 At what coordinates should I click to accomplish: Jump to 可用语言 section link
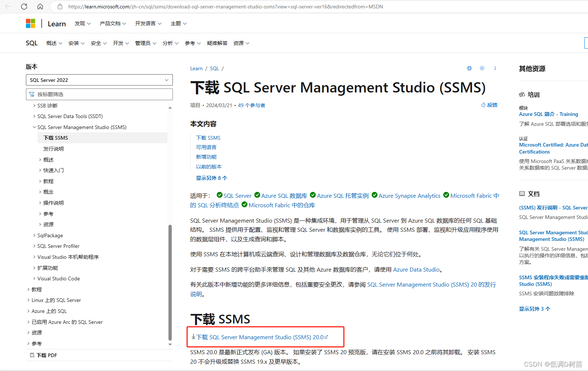206,147
